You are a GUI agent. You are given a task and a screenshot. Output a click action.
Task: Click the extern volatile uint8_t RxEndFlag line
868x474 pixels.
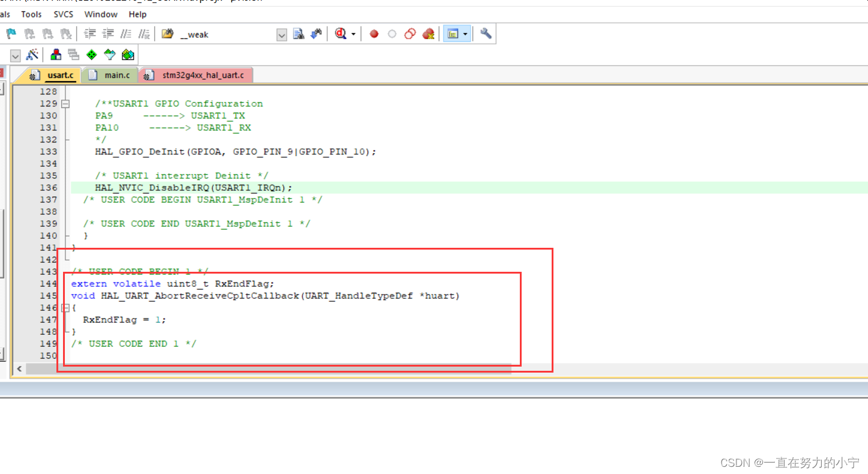pyautogui.click(x=172, y=284)
